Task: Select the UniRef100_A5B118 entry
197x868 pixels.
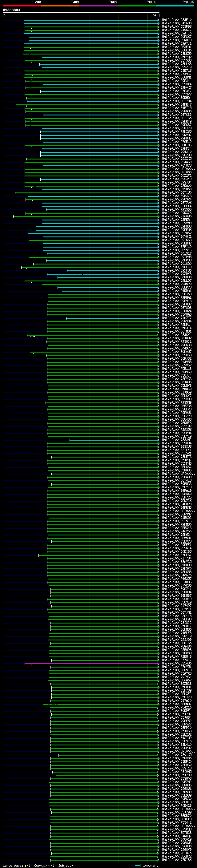Action: pyautogui.click(x=177, y=369)
